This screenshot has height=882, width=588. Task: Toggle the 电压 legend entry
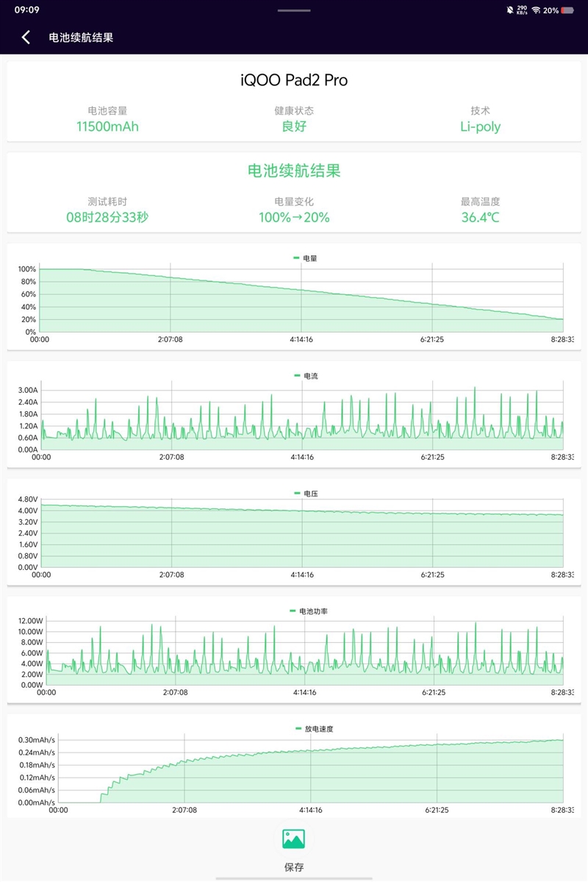pyautogui.click(x=306, y=494)
